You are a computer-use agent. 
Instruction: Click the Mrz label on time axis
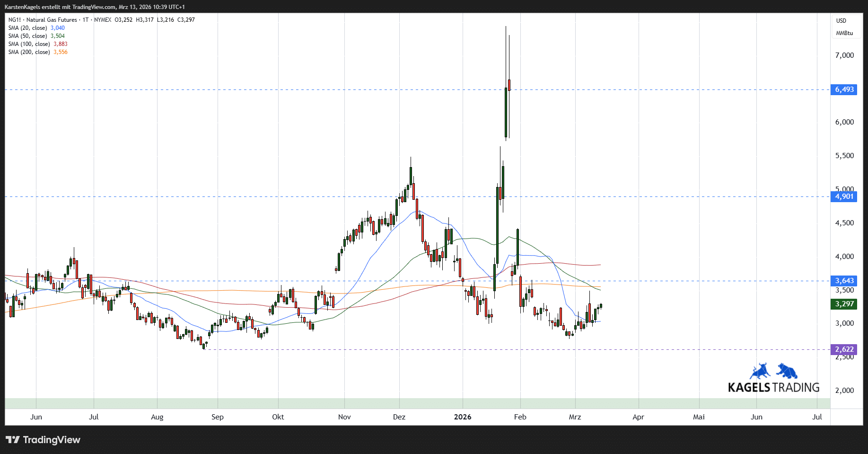click(575, 417)
